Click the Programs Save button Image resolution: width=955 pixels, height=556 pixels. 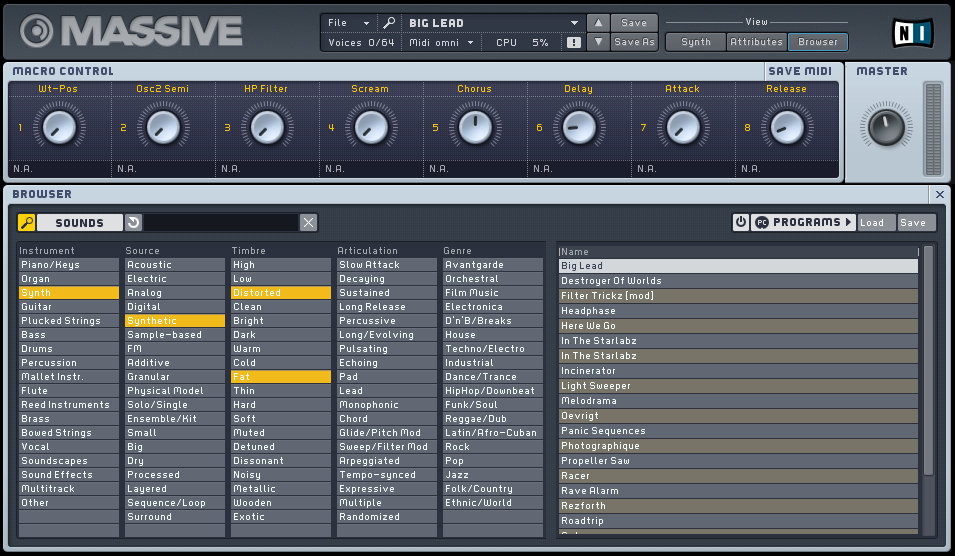(916, 223)
